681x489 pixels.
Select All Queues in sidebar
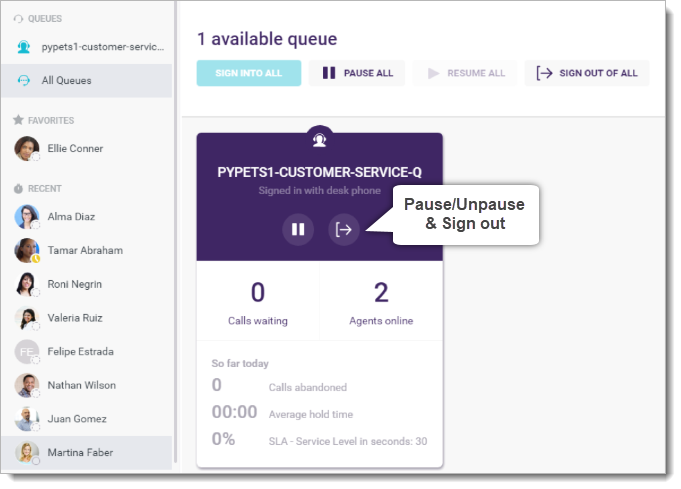[87, 81]
